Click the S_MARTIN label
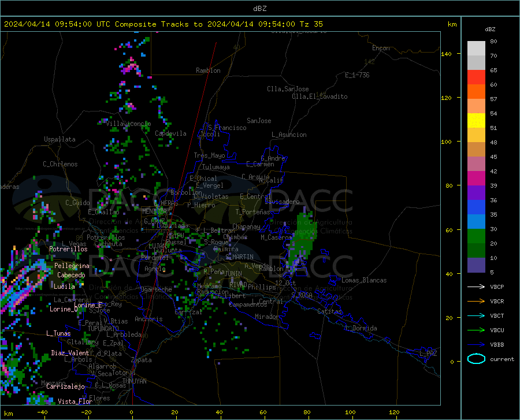 click(239, 257)
